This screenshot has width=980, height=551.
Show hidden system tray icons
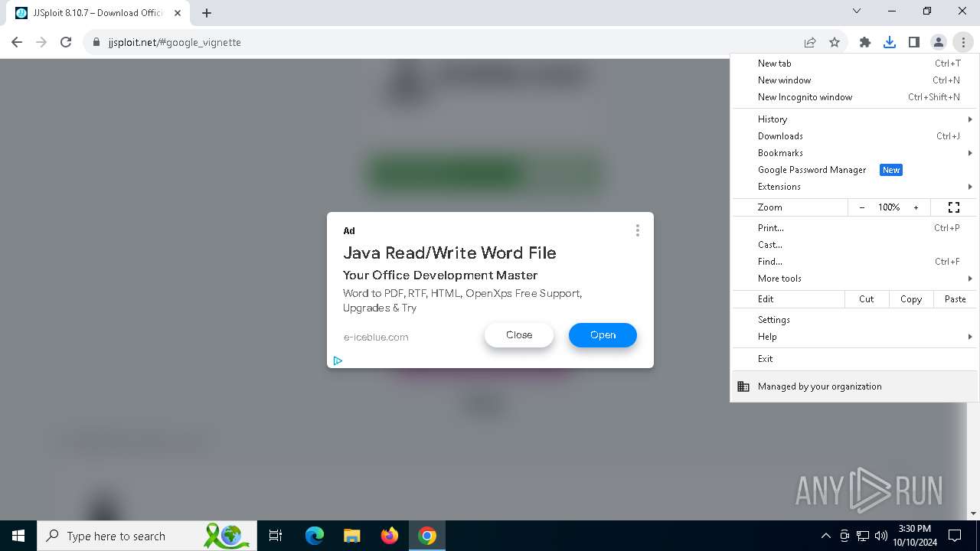pos(825,536)
